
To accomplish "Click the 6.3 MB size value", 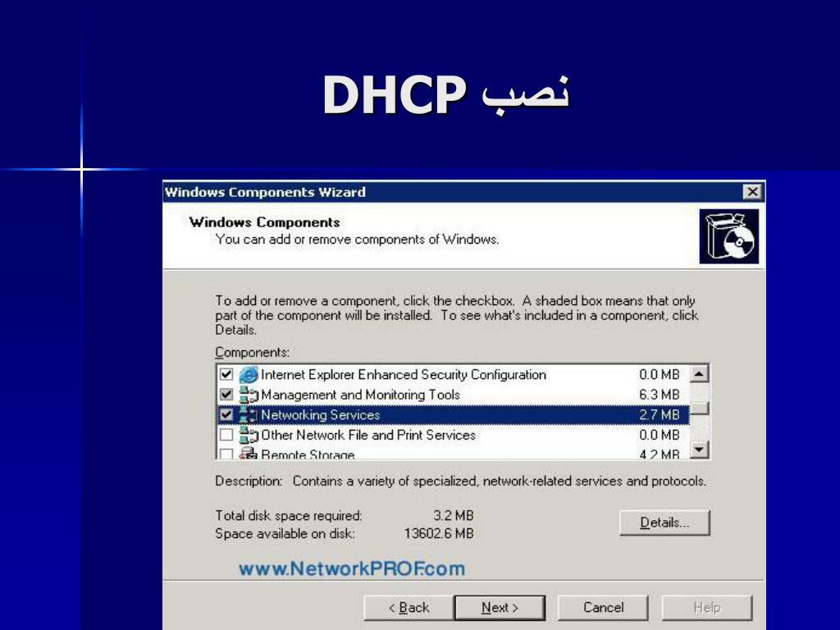I will pyautogui.click(x=659, y=395).
